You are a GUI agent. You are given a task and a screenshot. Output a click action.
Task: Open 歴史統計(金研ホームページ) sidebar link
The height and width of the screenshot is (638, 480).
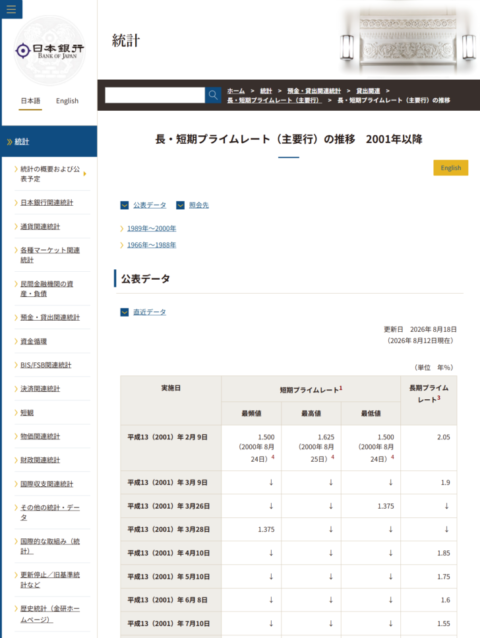(x=50, y=614)
